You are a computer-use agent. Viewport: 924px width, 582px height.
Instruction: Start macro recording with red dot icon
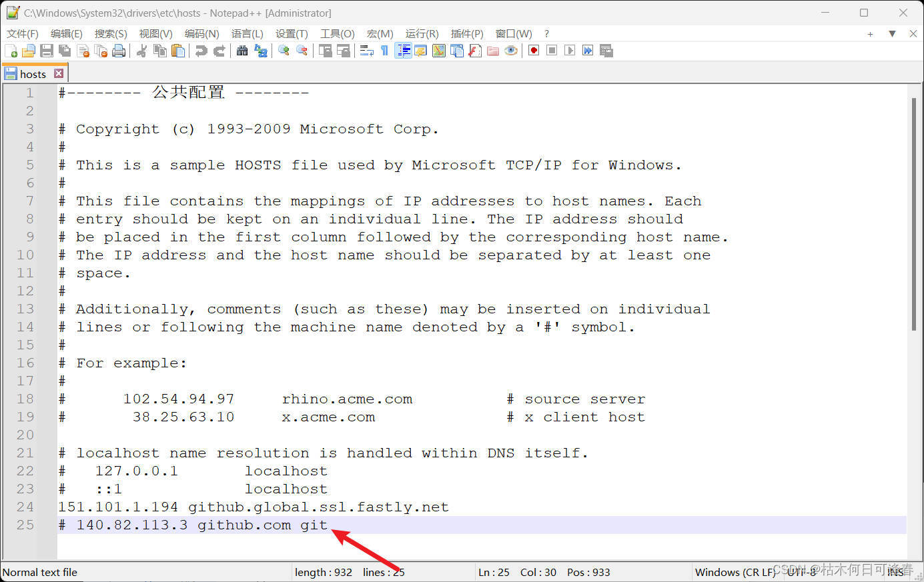click(534, 51)
